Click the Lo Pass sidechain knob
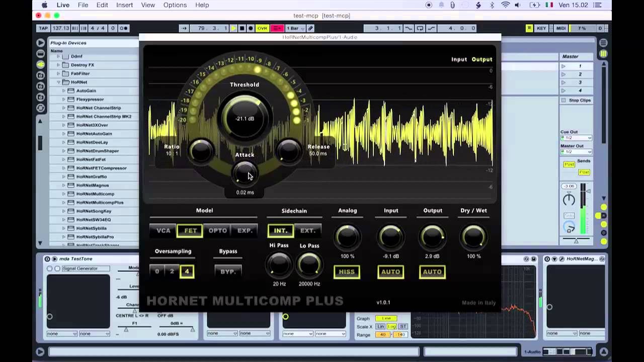The width and height of the screenshot is (644, 362). 309,265
